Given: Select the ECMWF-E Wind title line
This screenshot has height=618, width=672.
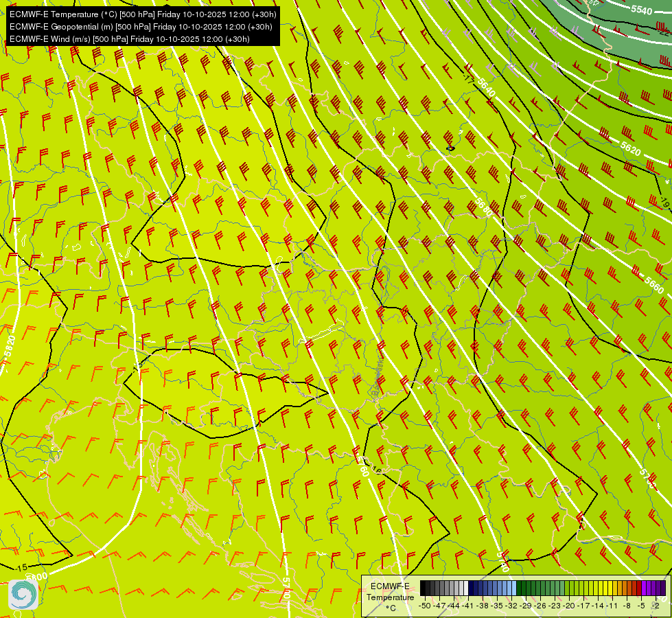Looking at the screenshot, I should [x=130, y=39].
